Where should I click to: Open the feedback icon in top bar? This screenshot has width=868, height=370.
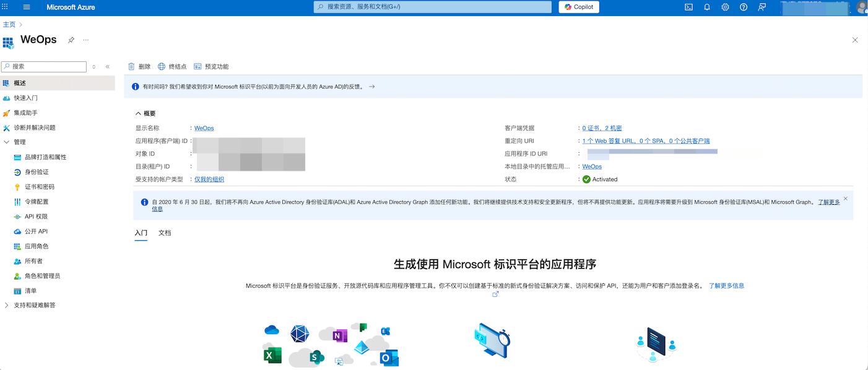click(762, 7)
